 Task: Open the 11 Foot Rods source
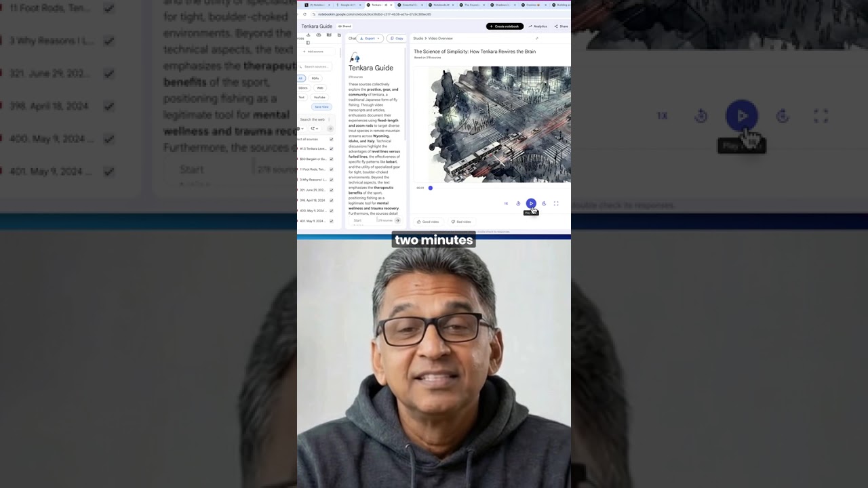coord(312,169)
